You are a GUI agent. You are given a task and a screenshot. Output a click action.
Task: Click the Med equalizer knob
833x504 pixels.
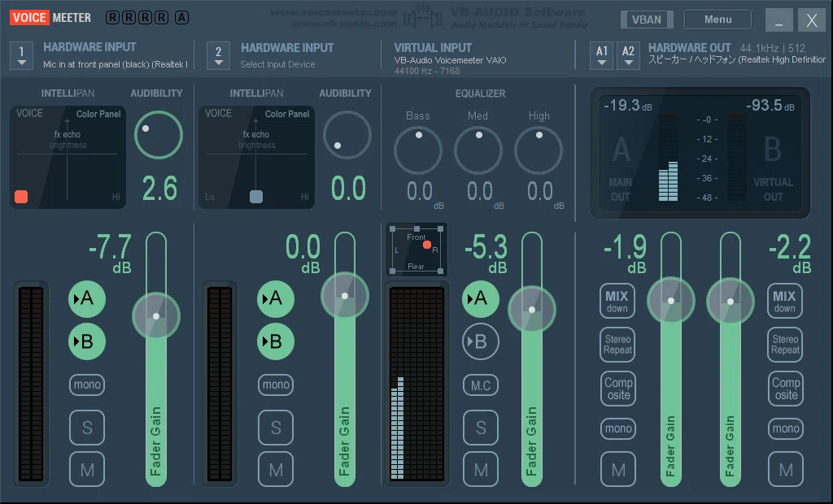(x=478, y=150)
